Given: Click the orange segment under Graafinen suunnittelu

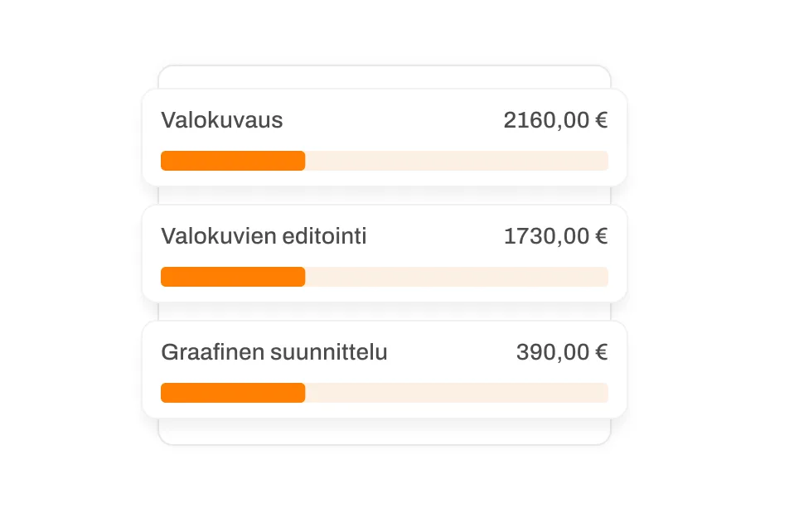Looking at the screenshot, I should tap(232, 392).
